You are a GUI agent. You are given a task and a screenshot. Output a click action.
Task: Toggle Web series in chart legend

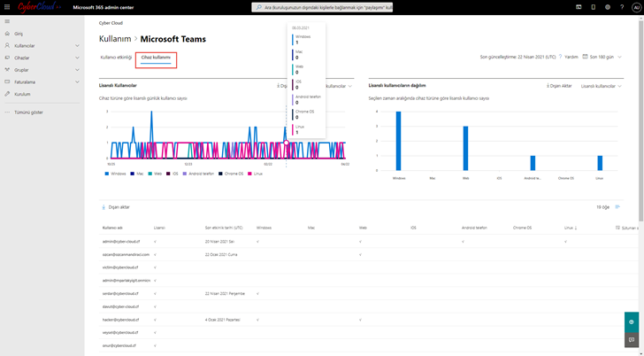pyautogui.click(x=156, y=174)
